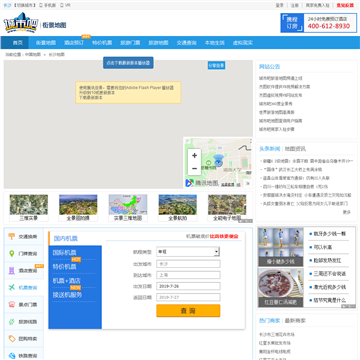Click the 返回日期 return date field
360x360 pixels.
[188, 297]
